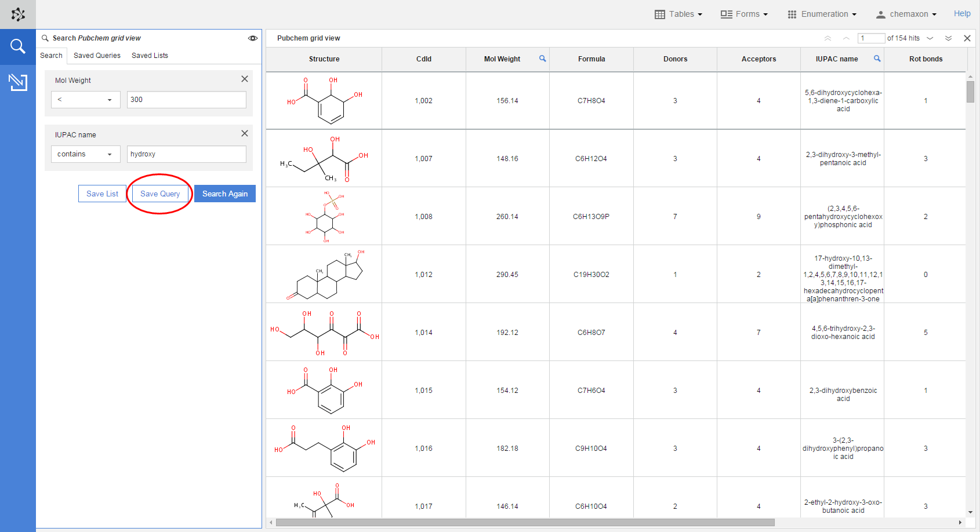The height and width of the screenshot is (532, 980).
Task: Click the Enumeration apps icon
Action: pos(792,14)
